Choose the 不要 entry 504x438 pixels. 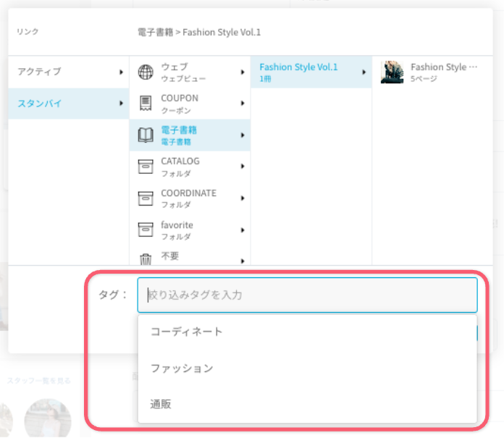[190, 256]
